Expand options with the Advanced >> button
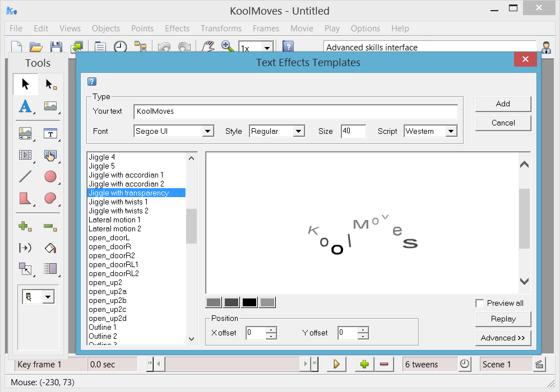Screen dimensions: 560x392 point(503,338)
